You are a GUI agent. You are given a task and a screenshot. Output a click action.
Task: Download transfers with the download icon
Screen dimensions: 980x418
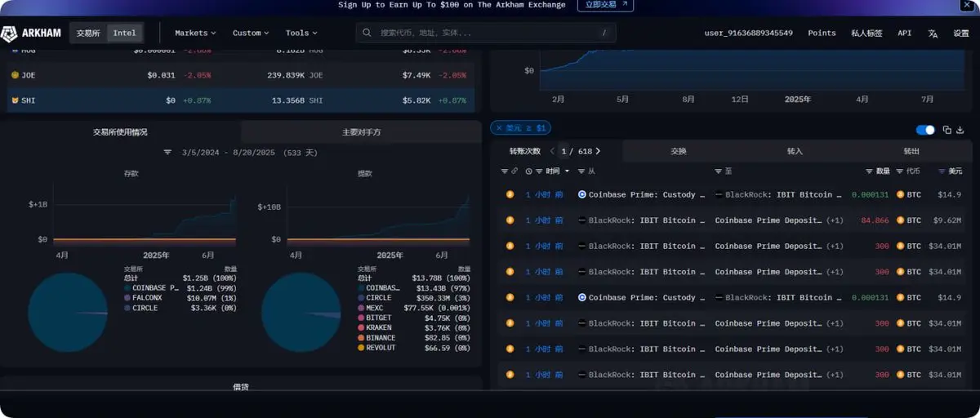pos(960,130)
